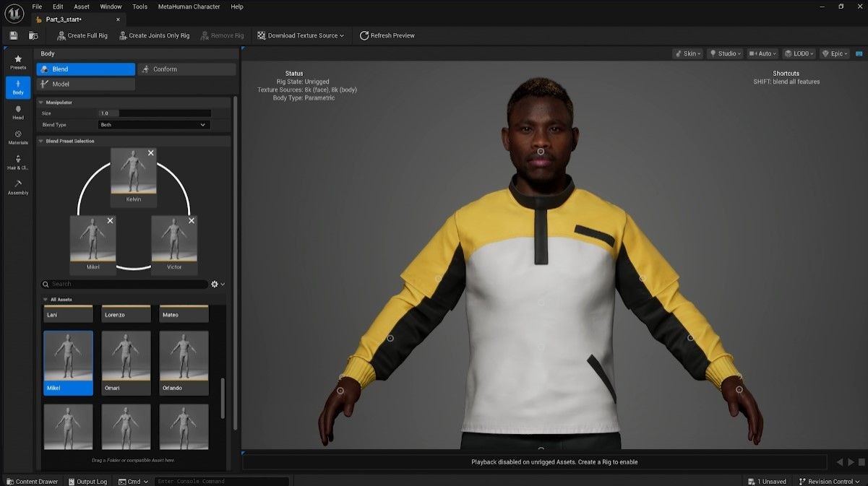868x486 pixels.
Task: Open the Head sidebar panel
Action: coord(18,113)
